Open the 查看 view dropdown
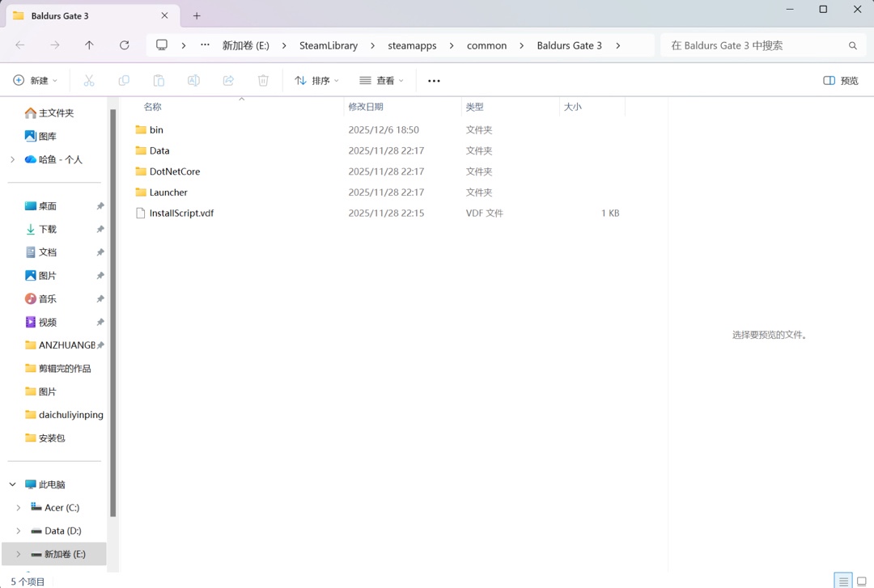 381,81
